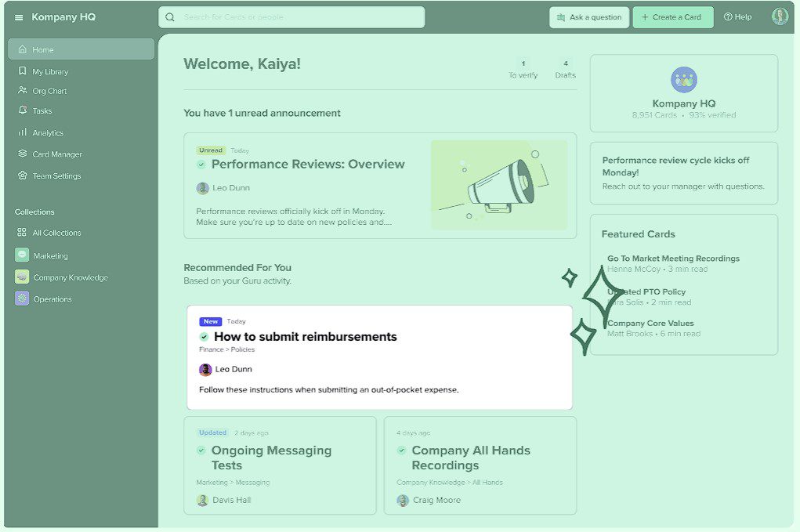Click the Marketing collection icon
The image size is (800, 532).
(22, 255)
